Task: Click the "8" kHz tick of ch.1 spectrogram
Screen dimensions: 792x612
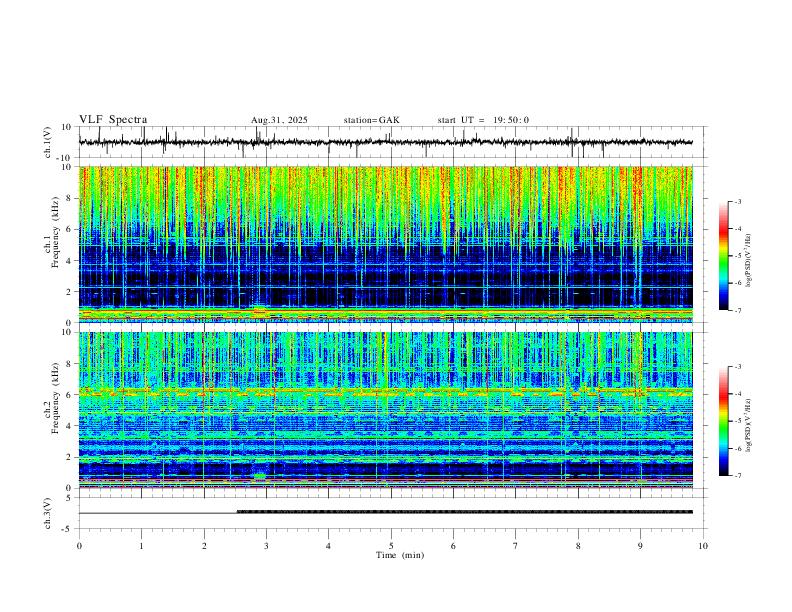Action: (x=69, y=198)
